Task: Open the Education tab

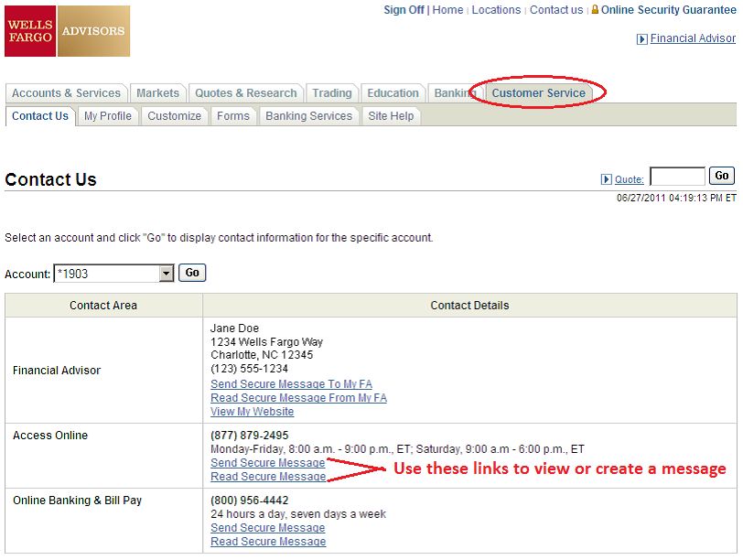Action: tap(393, 93)
